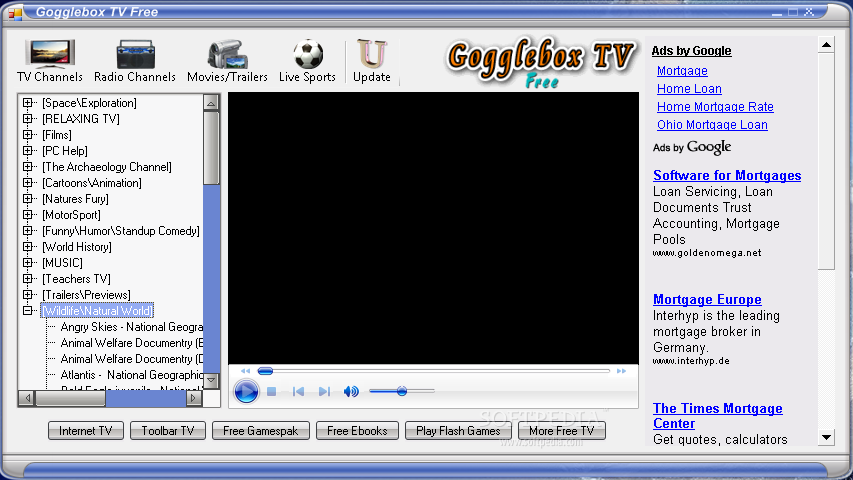853x480 pixels.
Task: Expand the [RELAXING TV] category
Action: (x=27, y=119)
